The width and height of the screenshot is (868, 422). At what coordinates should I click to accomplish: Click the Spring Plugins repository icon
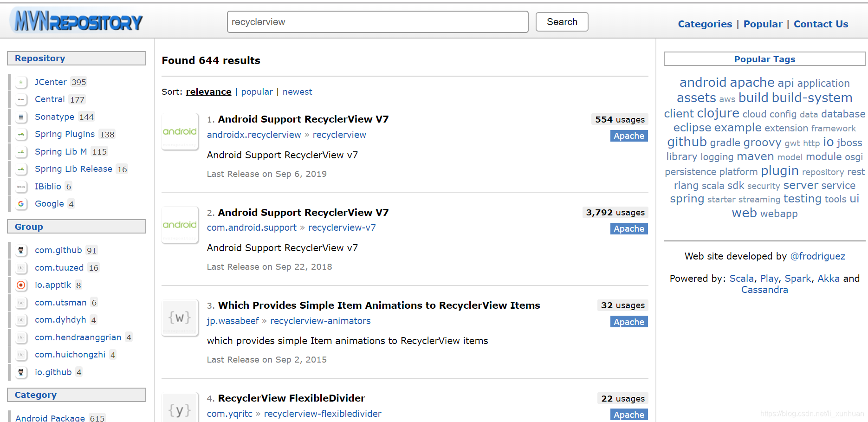(x=21, y=134)
